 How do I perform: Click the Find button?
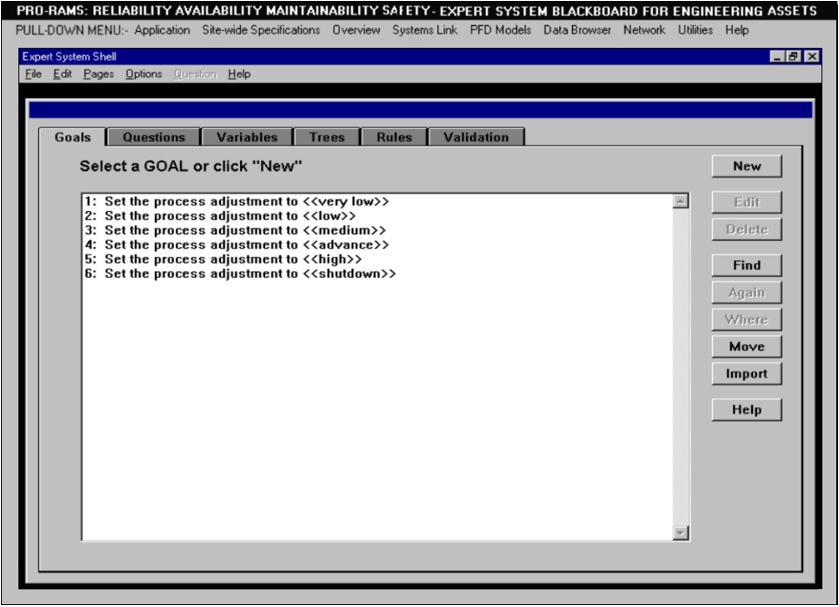coord(746,265)
